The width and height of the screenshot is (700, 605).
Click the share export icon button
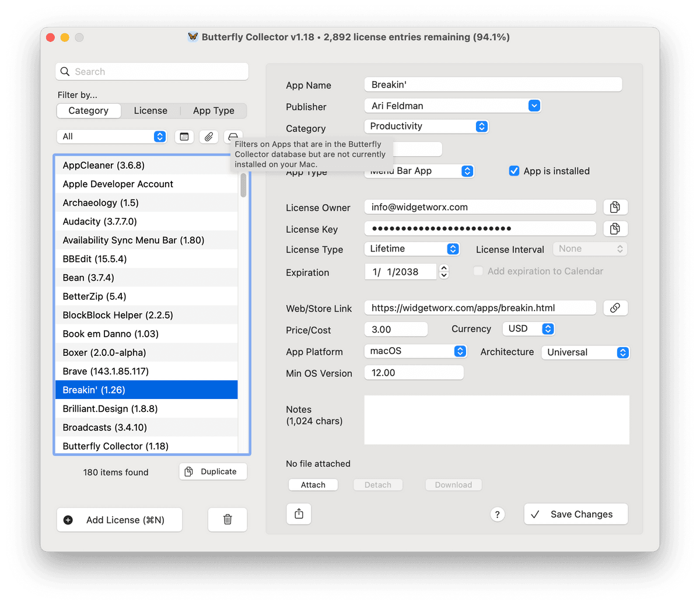pos(299,513)
